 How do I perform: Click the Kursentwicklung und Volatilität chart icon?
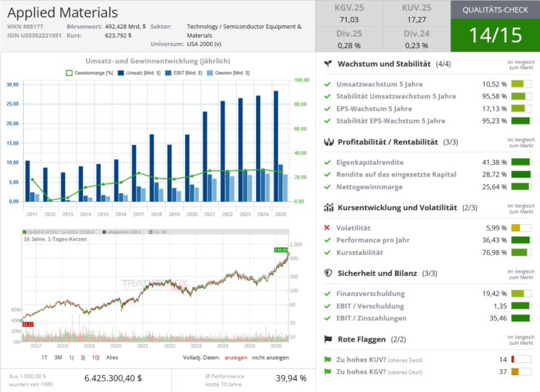tap(328, 207)
